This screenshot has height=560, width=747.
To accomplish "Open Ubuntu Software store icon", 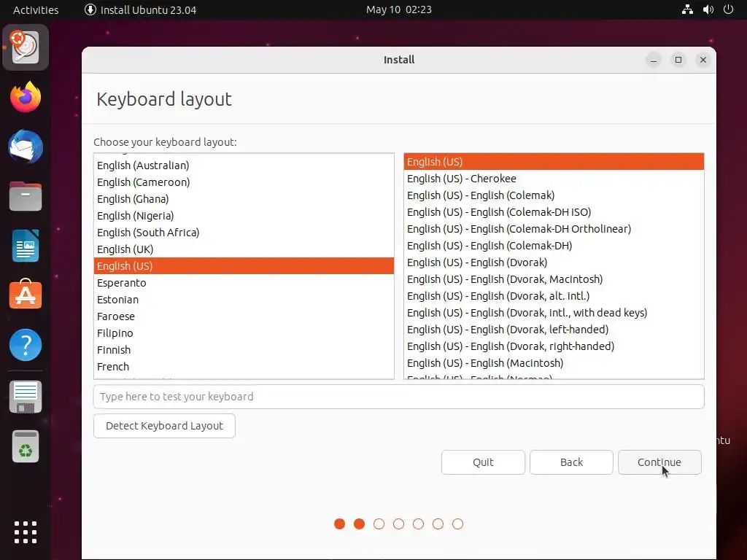I will [x=26, y=295].
